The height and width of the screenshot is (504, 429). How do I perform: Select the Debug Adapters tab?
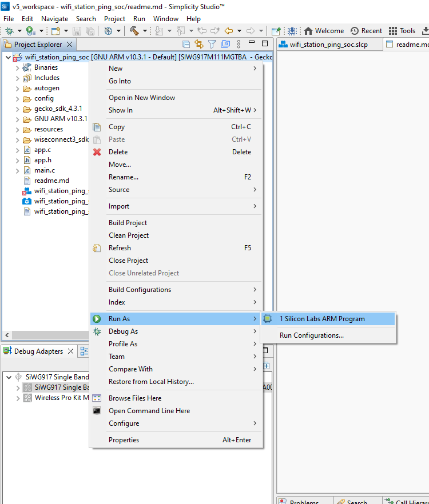coord(38,351)
